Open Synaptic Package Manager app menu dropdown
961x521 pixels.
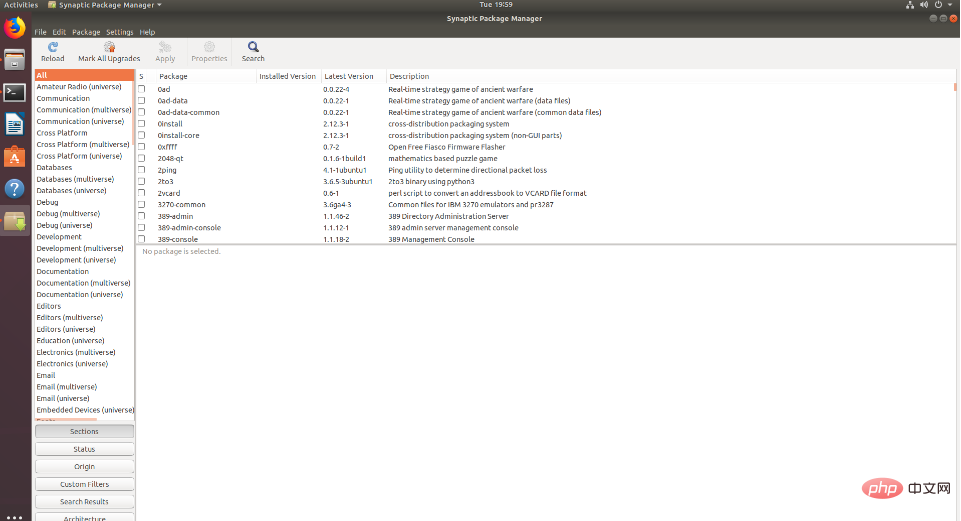point(105,5)
